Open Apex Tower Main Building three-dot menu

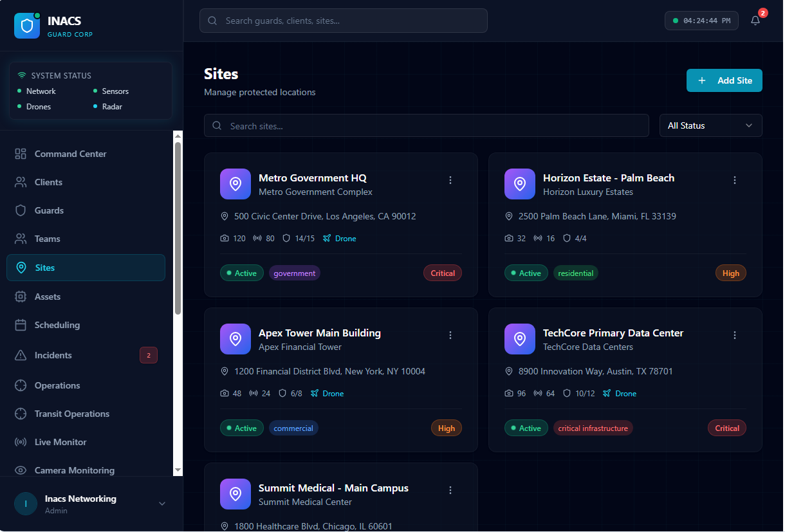click(x=450, y=335)
